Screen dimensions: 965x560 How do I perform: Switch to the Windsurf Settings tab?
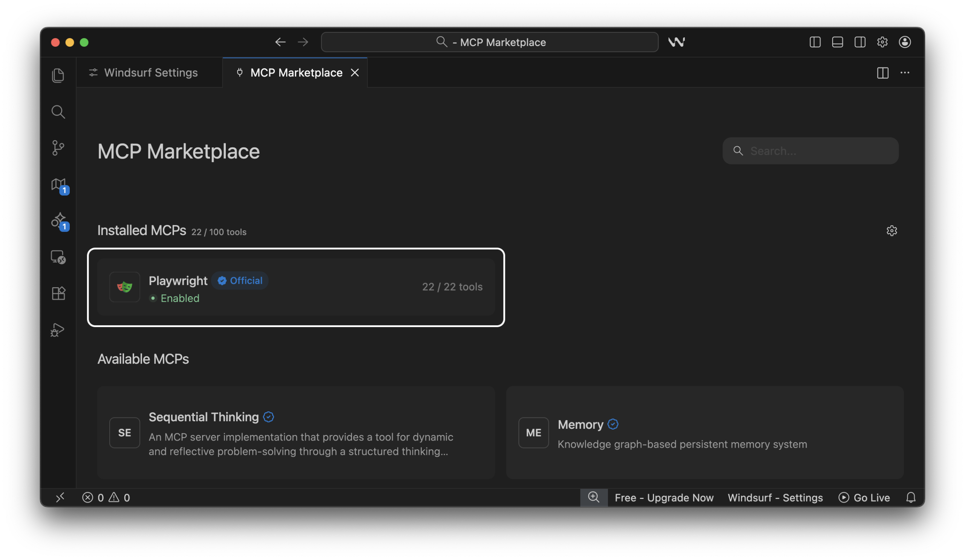click(x=151, y=72)
